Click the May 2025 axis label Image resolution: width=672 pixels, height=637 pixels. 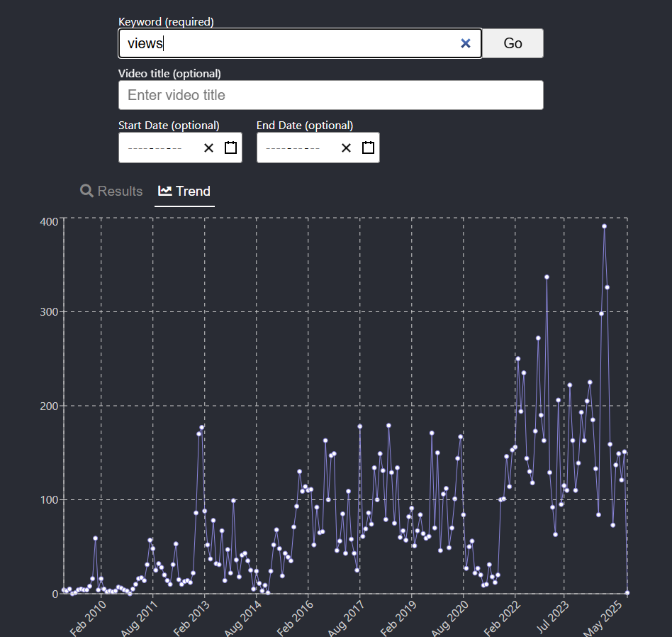(603, 617)
